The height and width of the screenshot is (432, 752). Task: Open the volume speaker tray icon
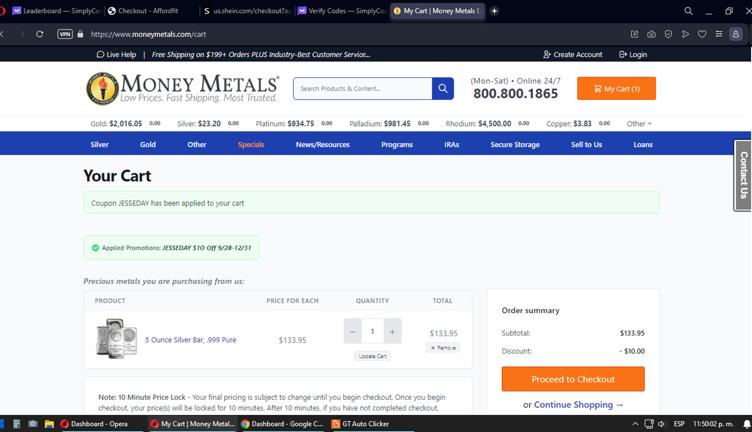tap(661, 424)
